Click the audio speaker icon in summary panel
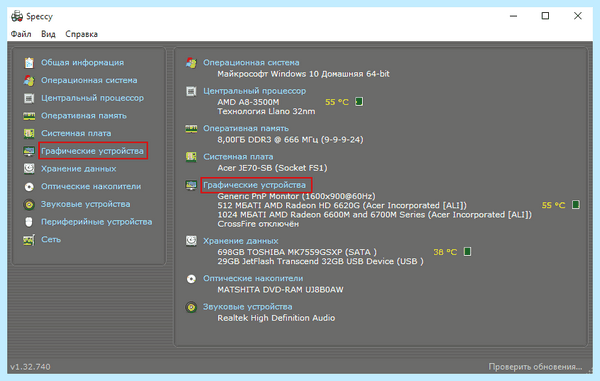Viewport: 600px width, 381px height. (191, 307)
